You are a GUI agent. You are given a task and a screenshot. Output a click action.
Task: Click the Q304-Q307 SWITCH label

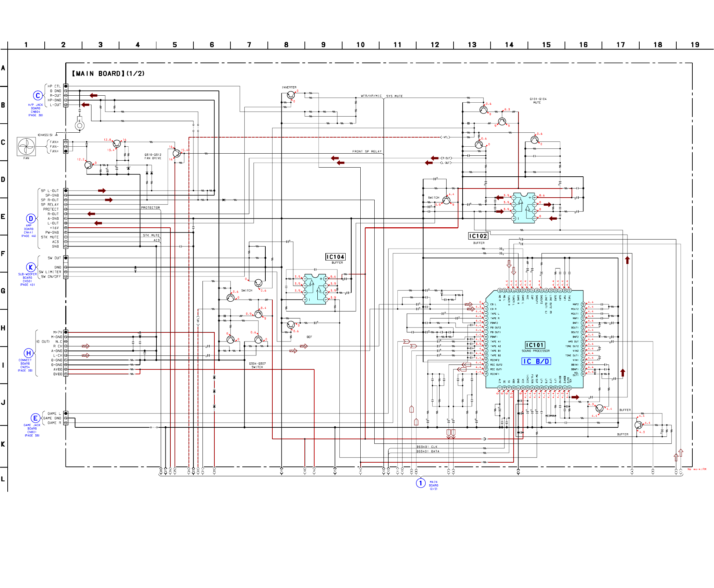click(257, 365)
